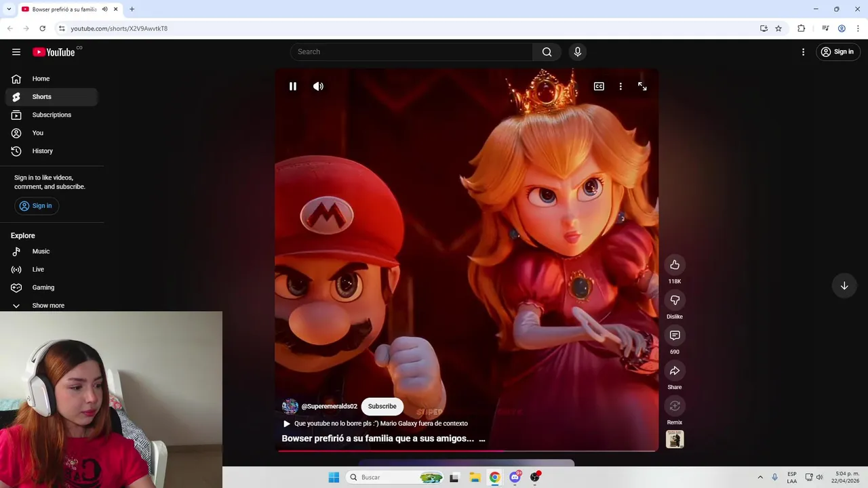Open File Explorer from the taskbar
Viewport: 868px width, 488px height.
click(x=475, y=477)
